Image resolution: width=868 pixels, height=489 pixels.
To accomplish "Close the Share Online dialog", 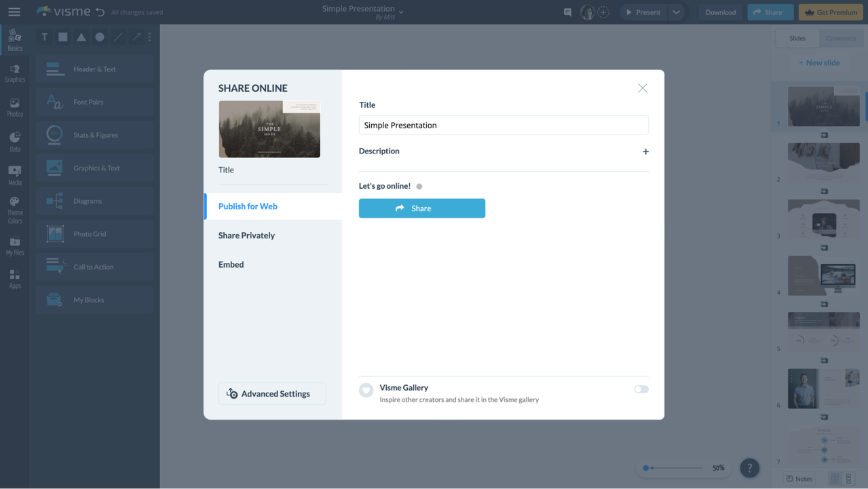I will click(642, 88).
